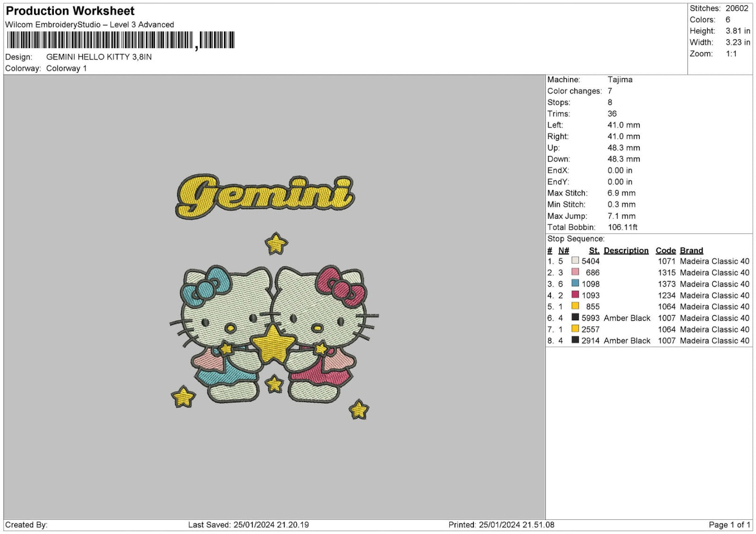Click the Description column header

[x=626, y=251]
